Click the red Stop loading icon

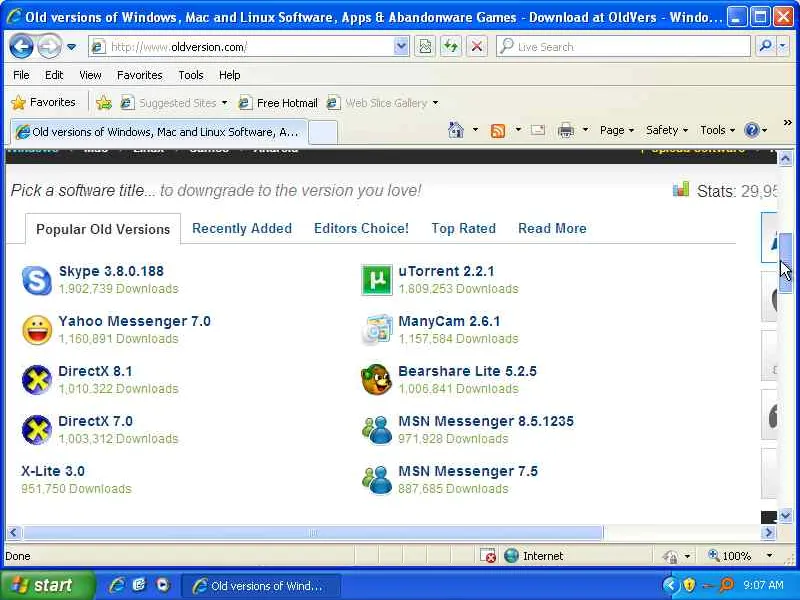coord(477,47)
